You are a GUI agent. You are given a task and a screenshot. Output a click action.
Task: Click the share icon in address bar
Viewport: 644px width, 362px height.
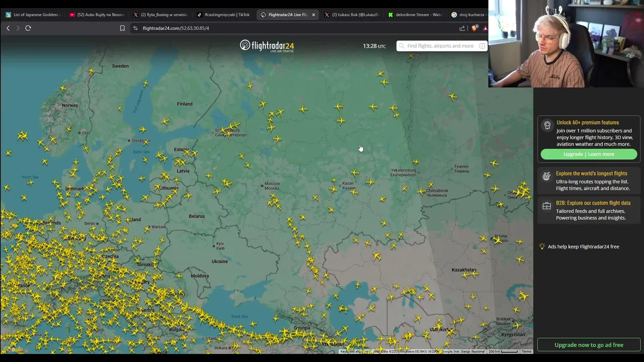462,28
